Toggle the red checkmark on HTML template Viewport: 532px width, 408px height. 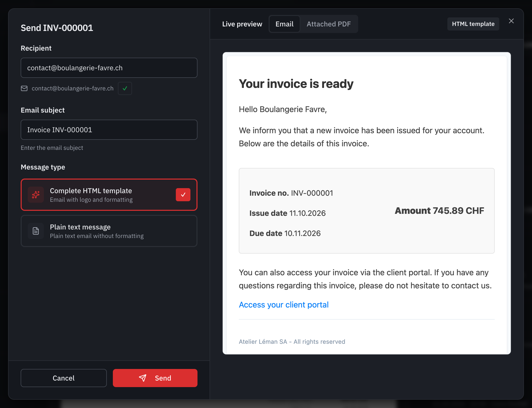[x=183, y=195]
